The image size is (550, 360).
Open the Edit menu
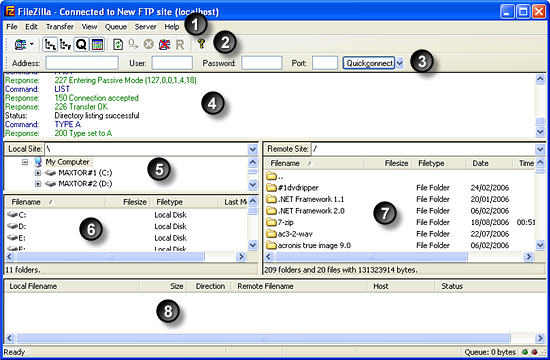pyautogui.click(x=31, y=27)
